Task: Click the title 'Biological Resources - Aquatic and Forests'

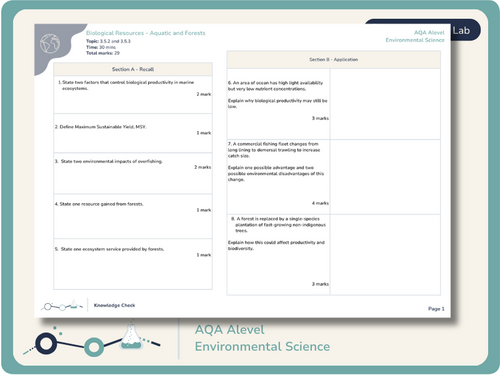Action: pyautogui.click(x=146, y=33)
